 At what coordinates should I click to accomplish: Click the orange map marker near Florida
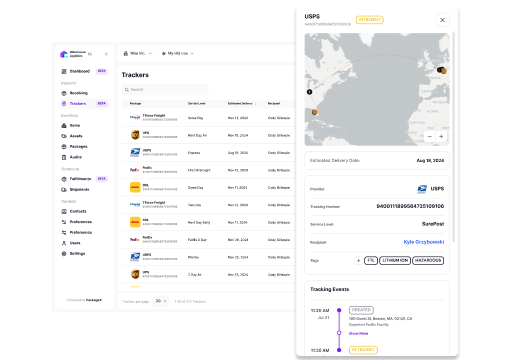314,112
